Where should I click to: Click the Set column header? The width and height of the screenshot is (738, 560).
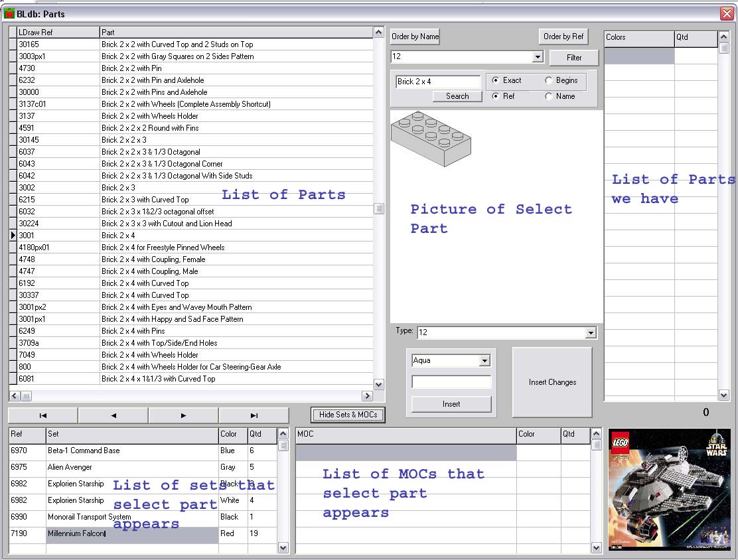pyautogui.click(x=132, y=436)
